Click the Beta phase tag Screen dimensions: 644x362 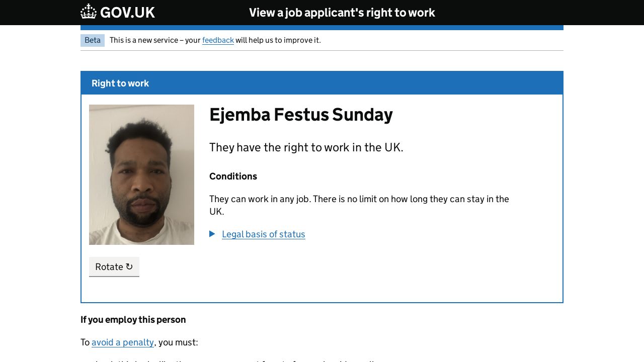(93, 40)
